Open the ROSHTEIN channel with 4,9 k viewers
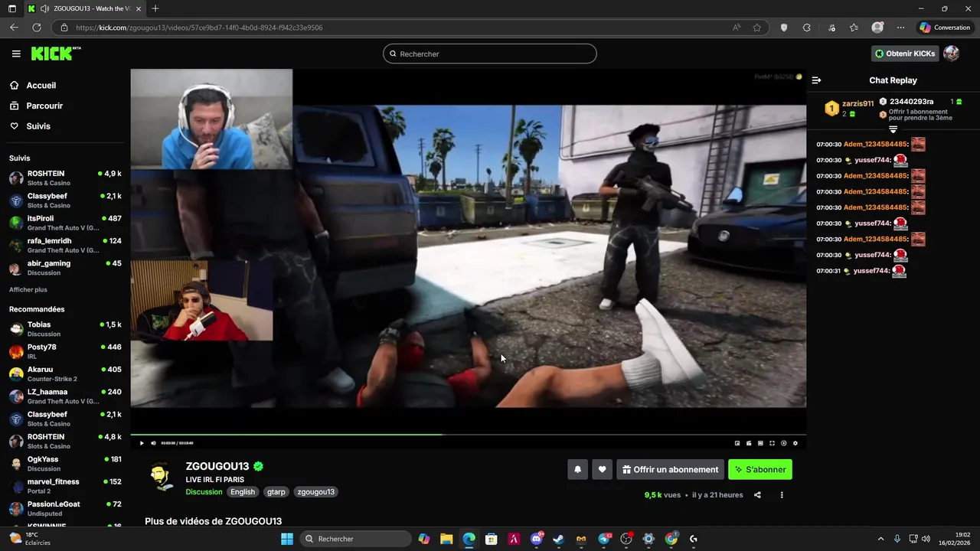This screenshot has width=980, height=551. click(x=65, y=178)
